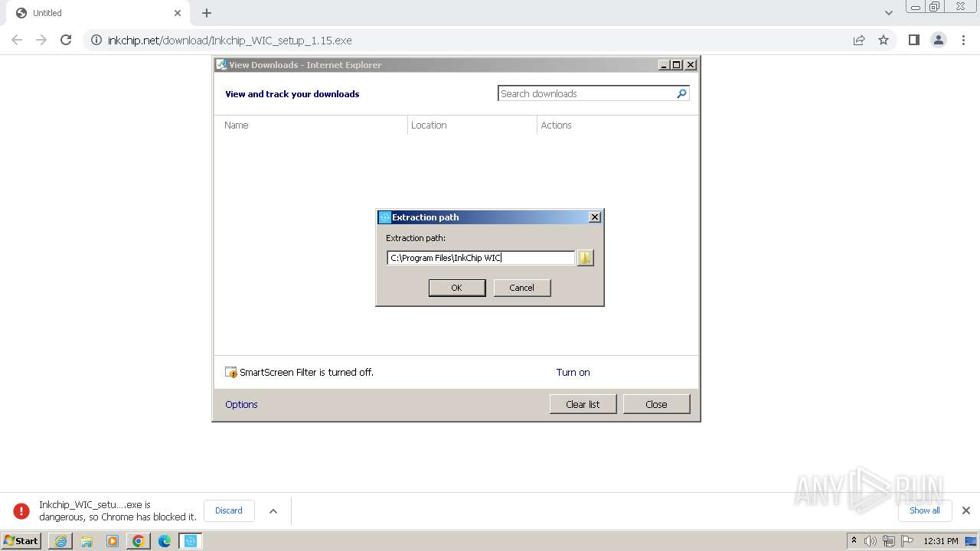
Task: Turn on SmartScreen Filter link
Action: (573, 373)
